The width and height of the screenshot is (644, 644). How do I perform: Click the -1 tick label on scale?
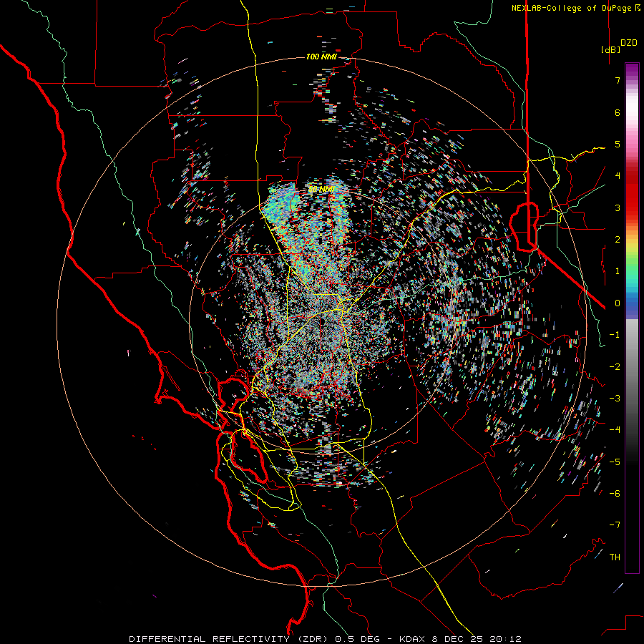click(x=615, y=335)
